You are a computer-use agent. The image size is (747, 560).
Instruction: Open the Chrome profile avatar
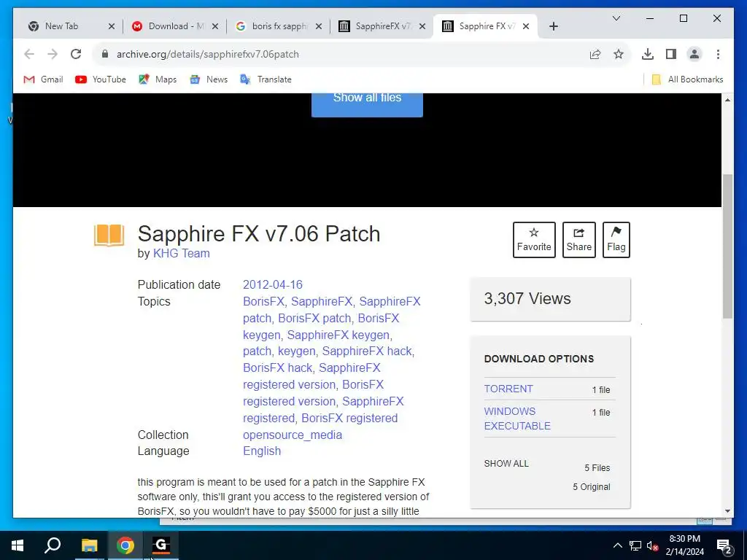point(694,54)
